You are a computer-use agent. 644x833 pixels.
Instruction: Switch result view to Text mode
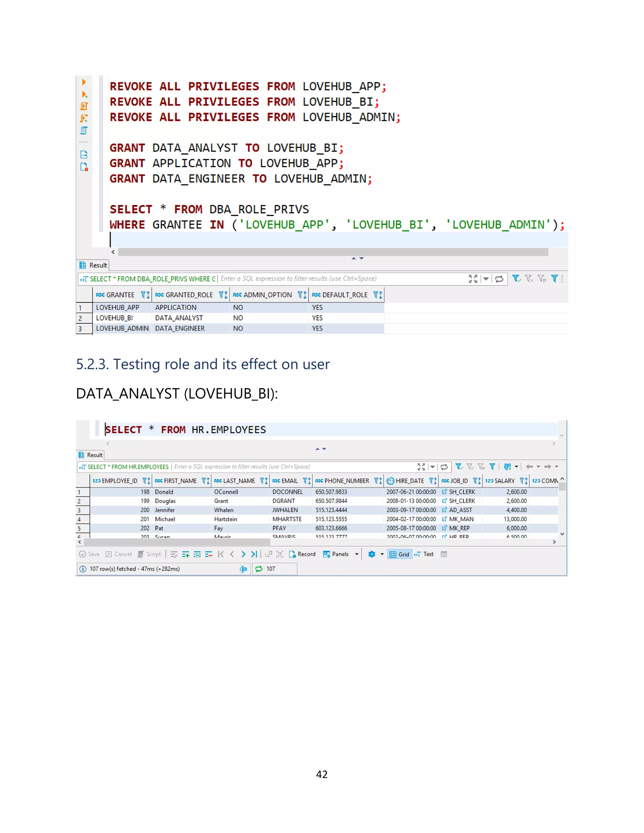(424, 554)
